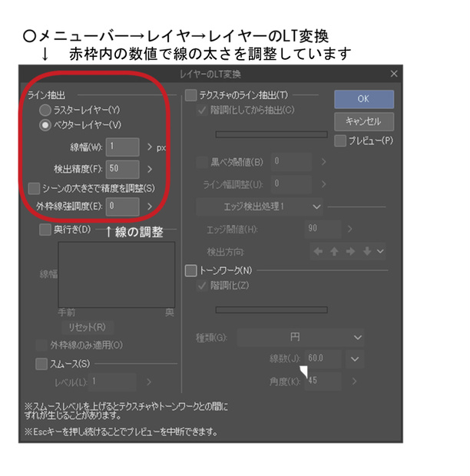Viewport: 470px width, 476px height.
Task: Open slider arrow next to 線幅(W) field
Action: click(150, 147)
